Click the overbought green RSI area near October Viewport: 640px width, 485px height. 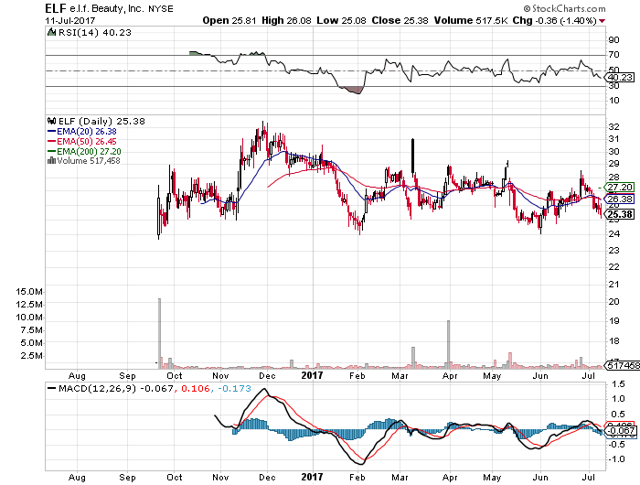tap(197, 53)
